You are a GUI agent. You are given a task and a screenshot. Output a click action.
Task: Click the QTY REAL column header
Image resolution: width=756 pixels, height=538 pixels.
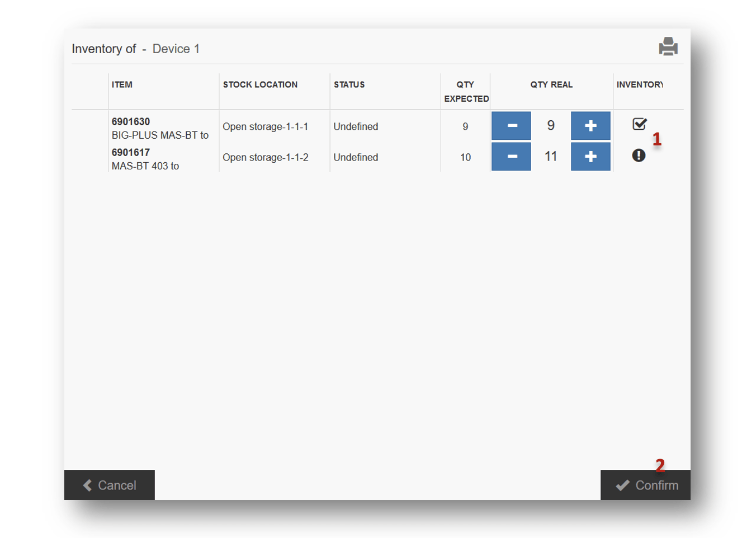pyautogui.click(x=551, y=84)
